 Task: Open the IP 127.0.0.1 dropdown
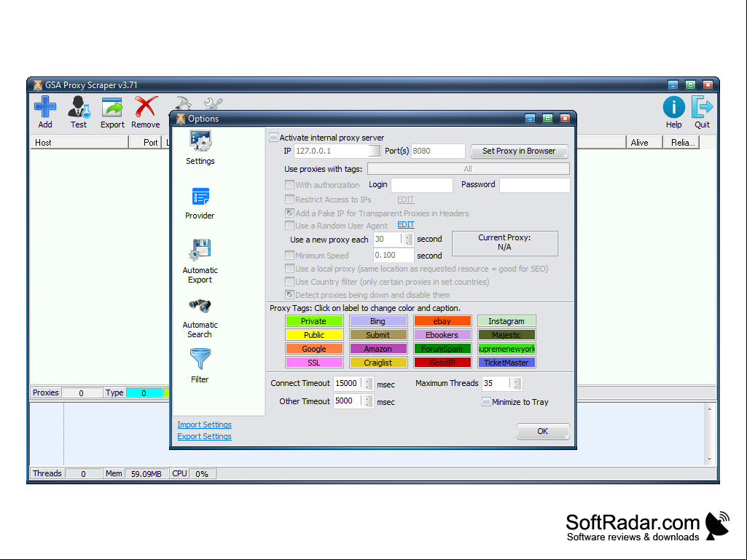pyautogui.click(x=375, y=151)
